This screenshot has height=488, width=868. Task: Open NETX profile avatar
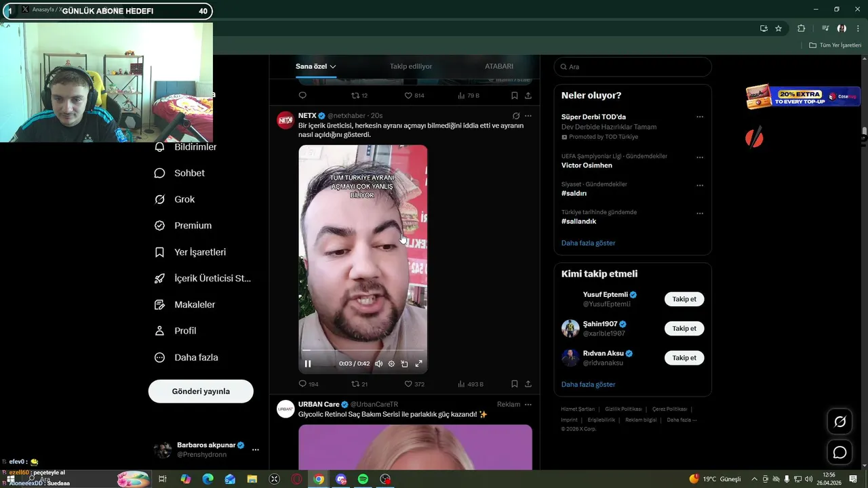(285, 120)
